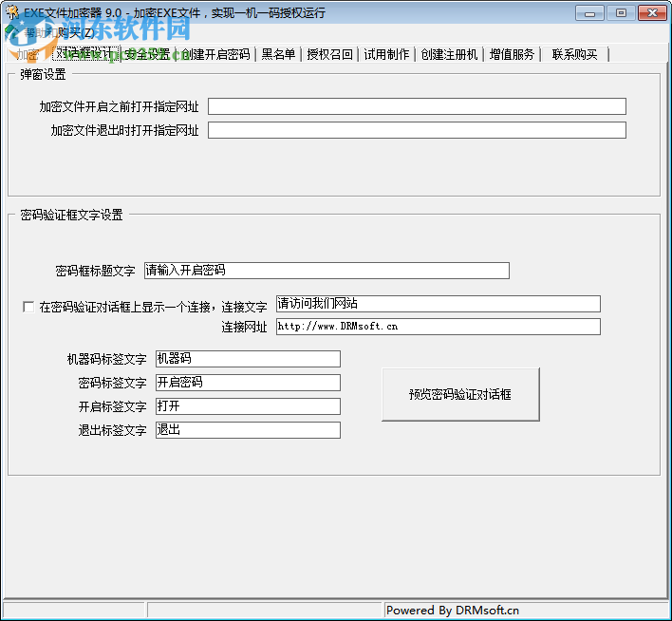
Task: Close the EXE文件加密器 window
Action: click(x=652, y=13)
